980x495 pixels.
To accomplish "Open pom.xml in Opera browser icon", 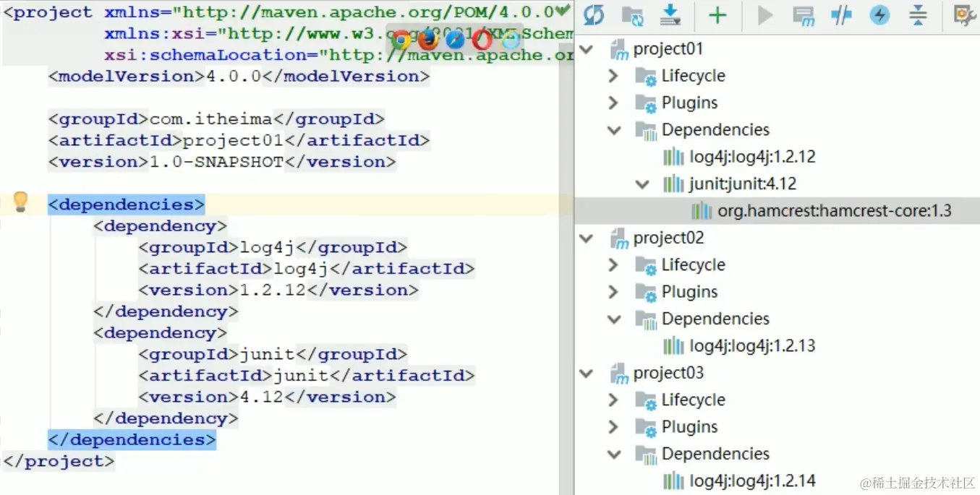I will [482, 38].
